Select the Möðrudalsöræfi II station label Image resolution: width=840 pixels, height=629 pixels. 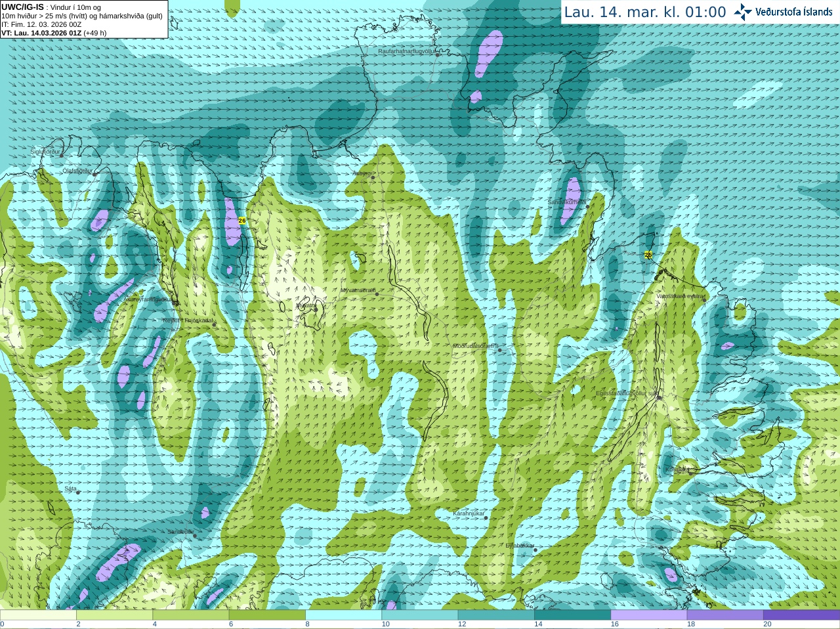click(476, 346)
